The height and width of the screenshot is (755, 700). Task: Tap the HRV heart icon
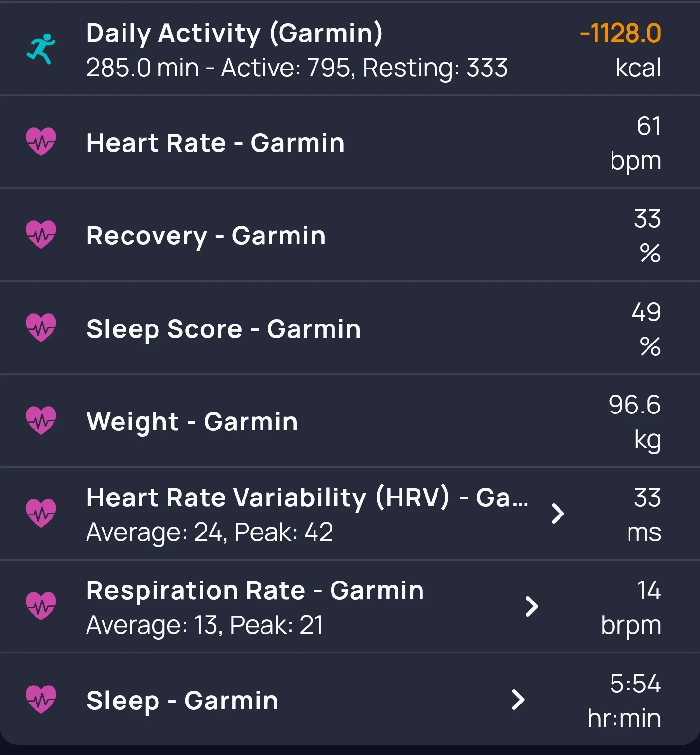41,513
